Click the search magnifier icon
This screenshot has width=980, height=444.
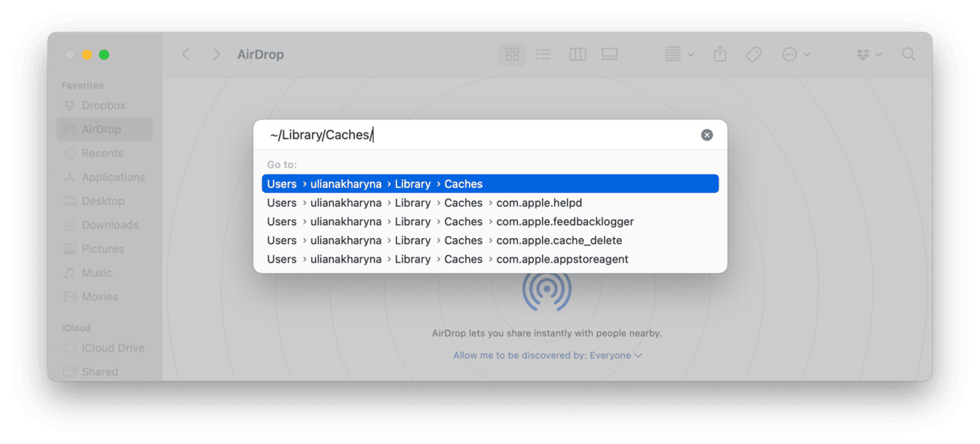click(x=908, y=54)
